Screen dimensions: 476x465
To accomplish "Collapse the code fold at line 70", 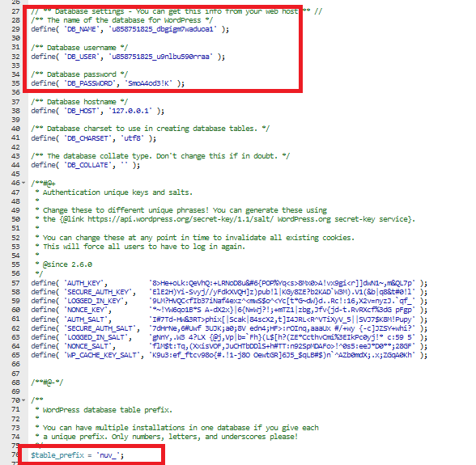I will [x=23, y=400].
